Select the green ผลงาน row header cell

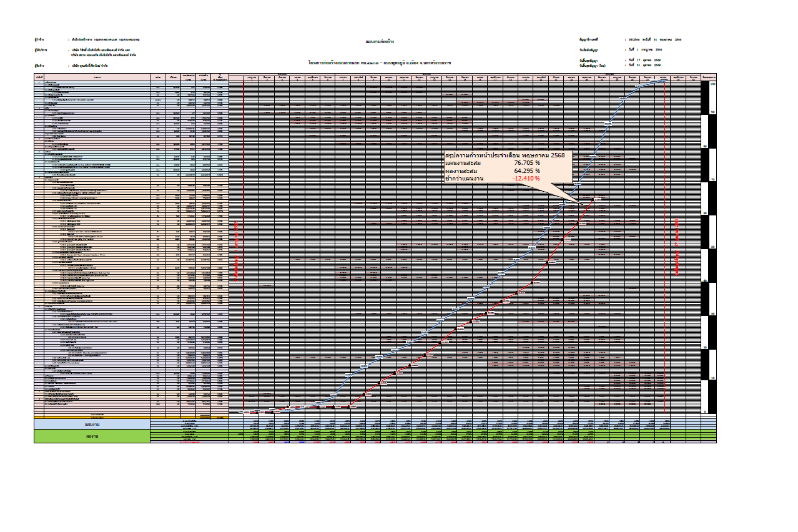point(92,436)
